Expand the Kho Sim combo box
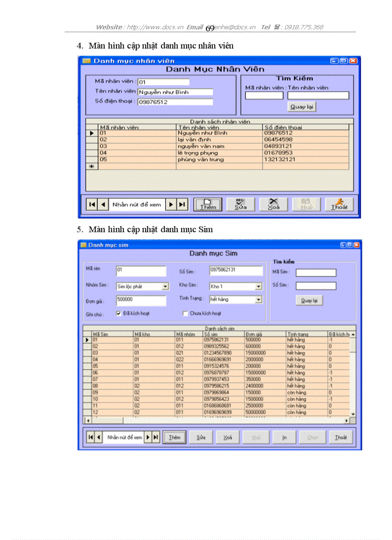 point(258,286)
